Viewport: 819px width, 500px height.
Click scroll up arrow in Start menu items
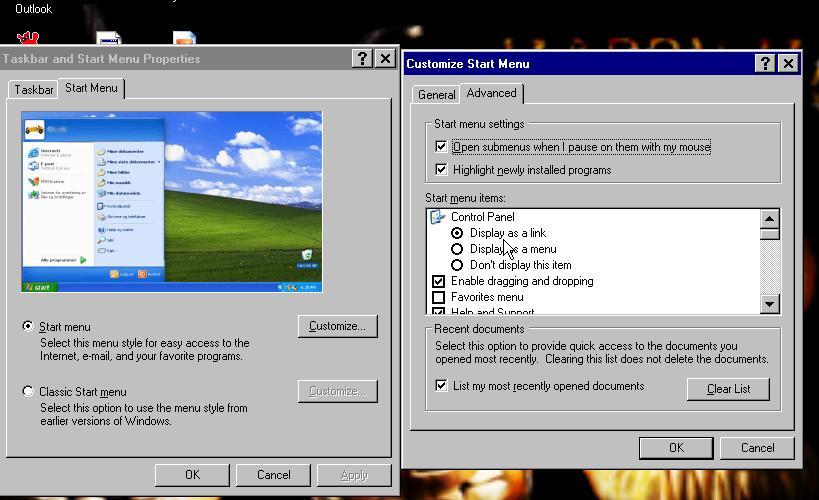[x=769, y=218]
